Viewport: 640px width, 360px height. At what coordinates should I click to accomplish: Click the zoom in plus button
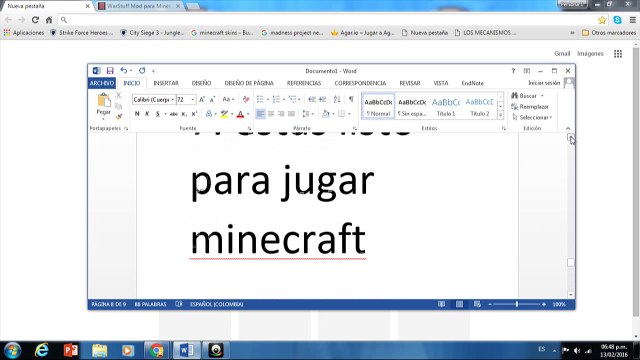(544, 304)
